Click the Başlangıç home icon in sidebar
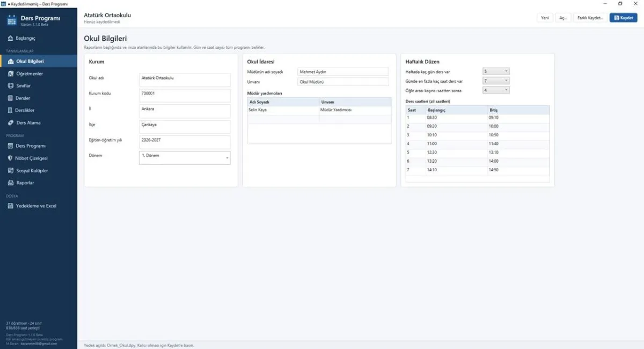Viewport: 644px width, 349px height. pyautogui.click(x=11, y=38)
